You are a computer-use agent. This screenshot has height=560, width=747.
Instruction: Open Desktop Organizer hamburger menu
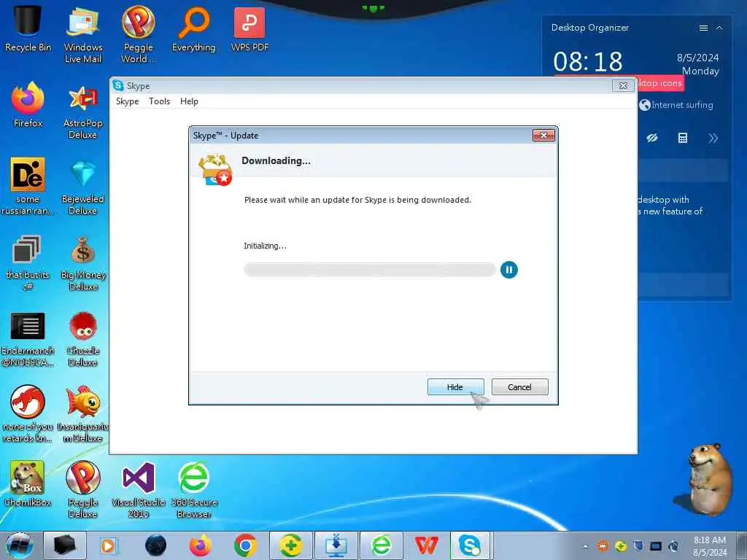[x=703, y=28]
